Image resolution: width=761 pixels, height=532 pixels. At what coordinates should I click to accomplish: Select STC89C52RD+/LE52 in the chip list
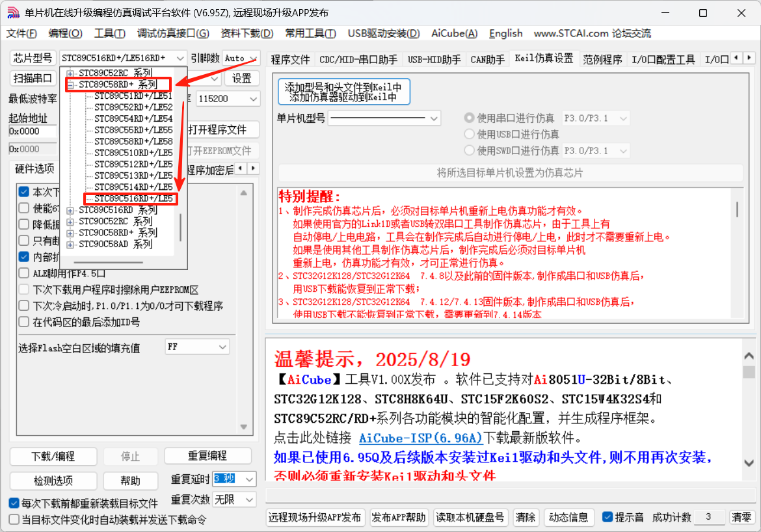tap(133, 107)
